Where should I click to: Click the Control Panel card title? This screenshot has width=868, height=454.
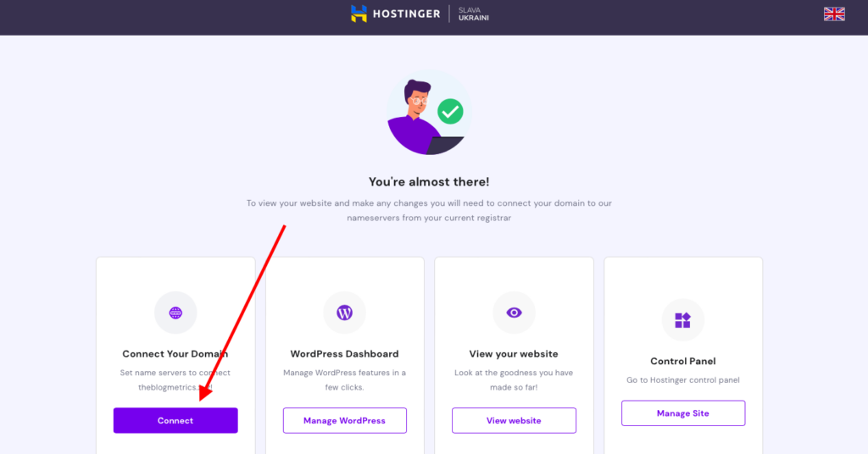pyautogui.click(x=682, y=361)
